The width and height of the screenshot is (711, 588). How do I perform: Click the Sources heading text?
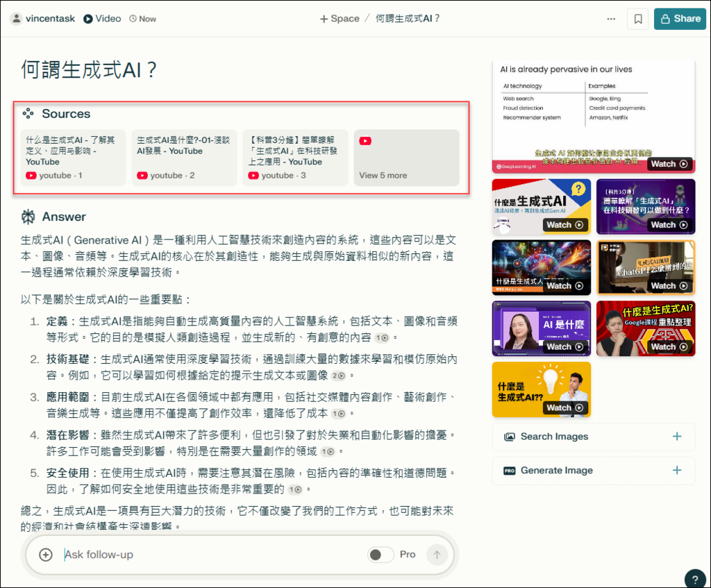[x=66, y=114]
